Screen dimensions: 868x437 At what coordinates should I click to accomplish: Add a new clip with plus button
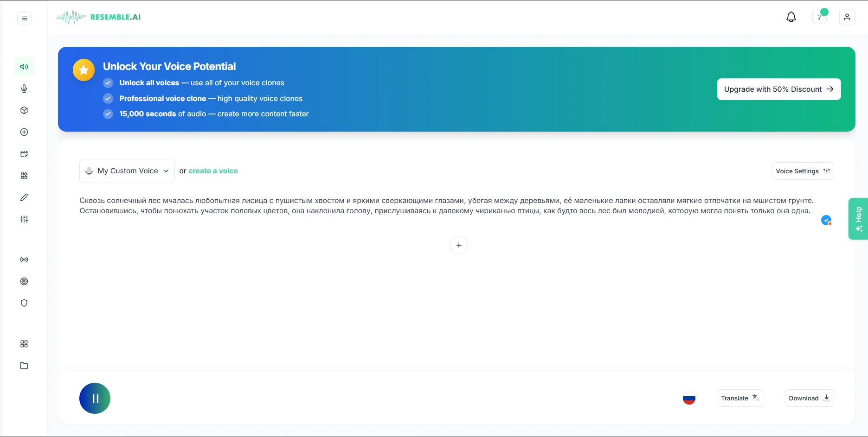pyautogui.click(x=459, y=245)
